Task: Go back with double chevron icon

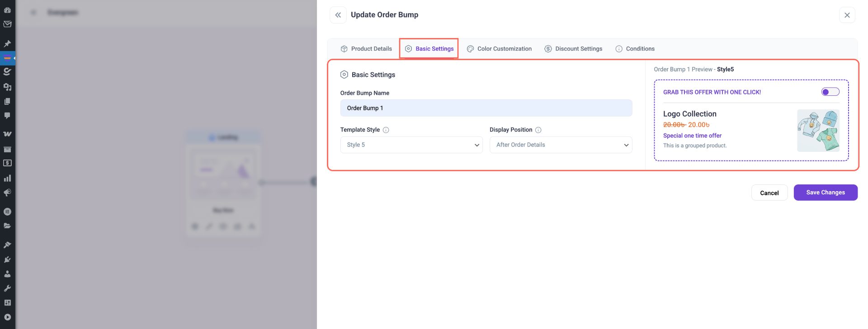Action: click(x=338, y=15)
